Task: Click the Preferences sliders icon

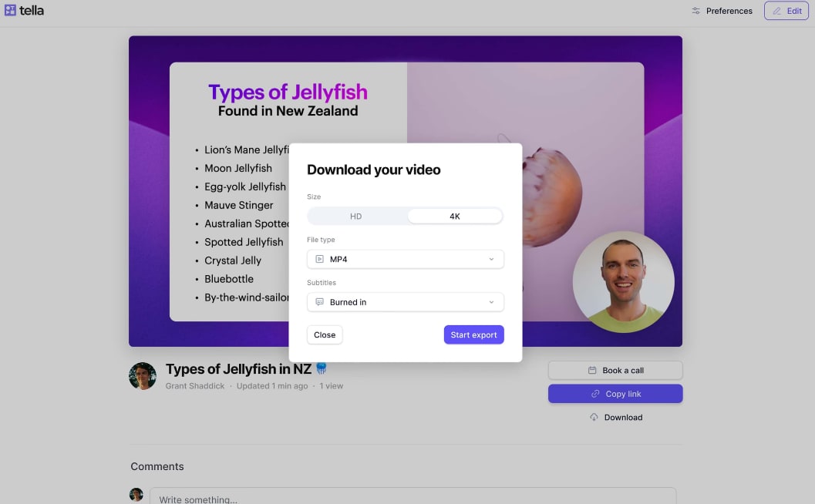Action: 696,11
